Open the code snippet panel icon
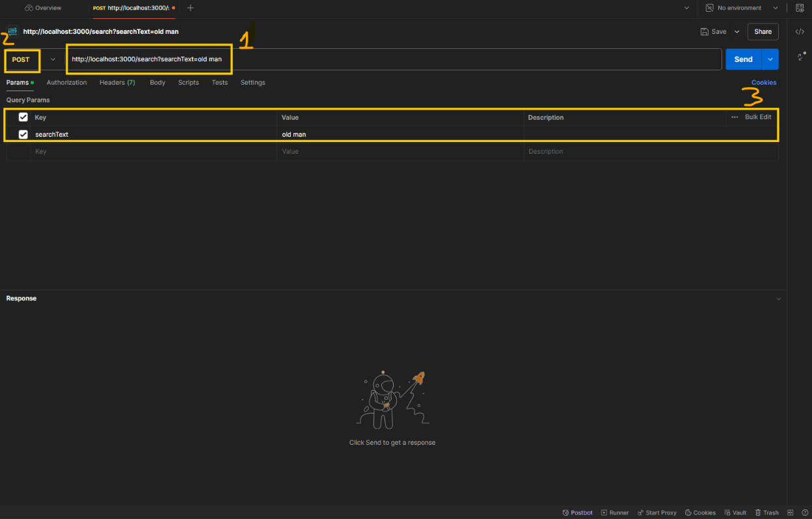 click(x=800, y=31)
